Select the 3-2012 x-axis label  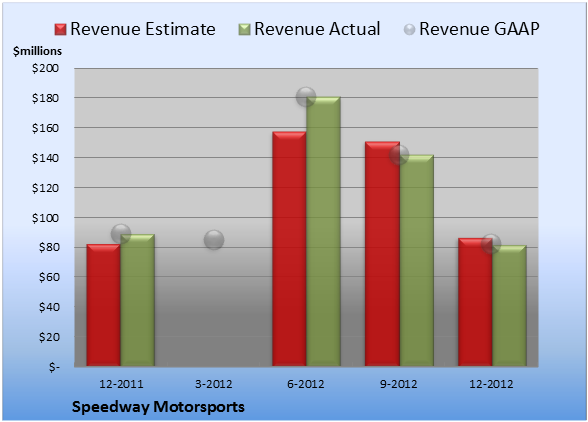(214, 384)
